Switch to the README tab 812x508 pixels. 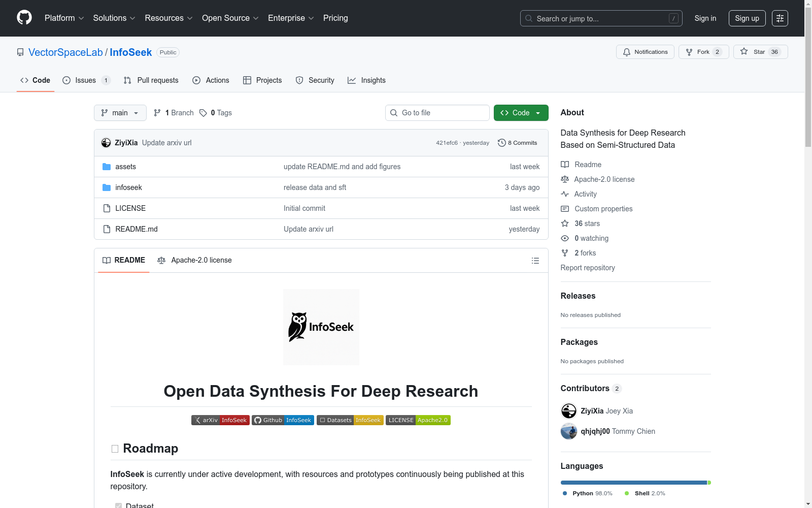(124, 260)
